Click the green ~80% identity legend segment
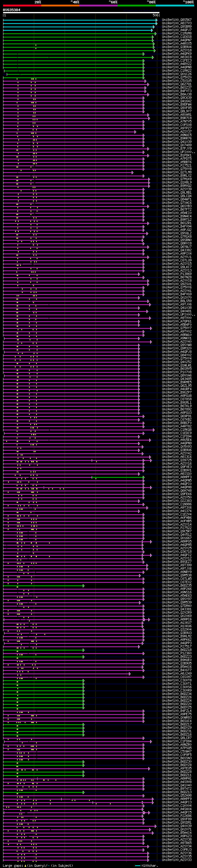This screenshot has height=868, width=197. click(136, 6)
